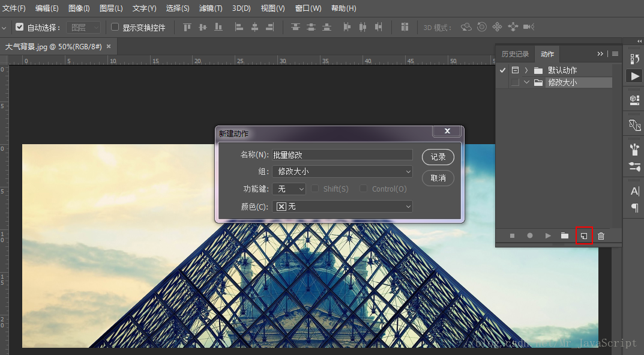
Task: Toggle the 显示变换控件 checkbox
Action: (x=115, y=27)
